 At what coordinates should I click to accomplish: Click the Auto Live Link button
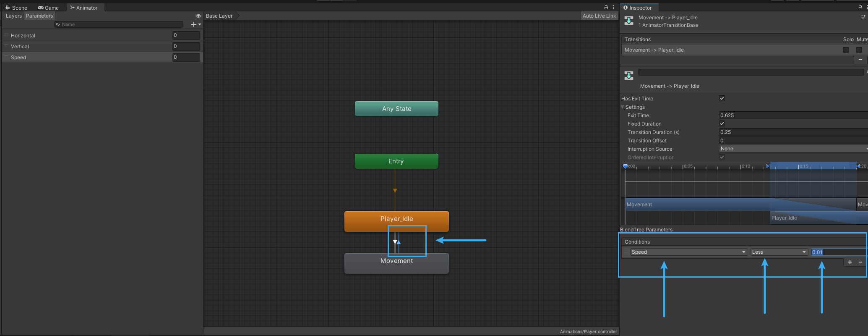(x=599, y=16)
